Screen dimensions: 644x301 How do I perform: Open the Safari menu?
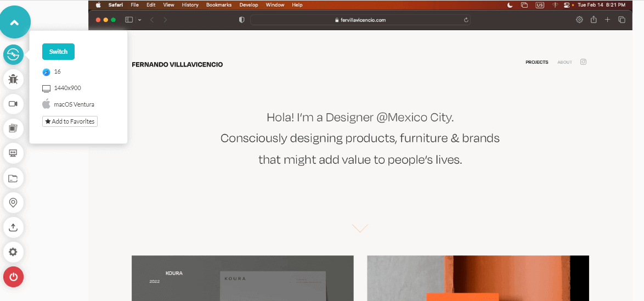(115, 5)
